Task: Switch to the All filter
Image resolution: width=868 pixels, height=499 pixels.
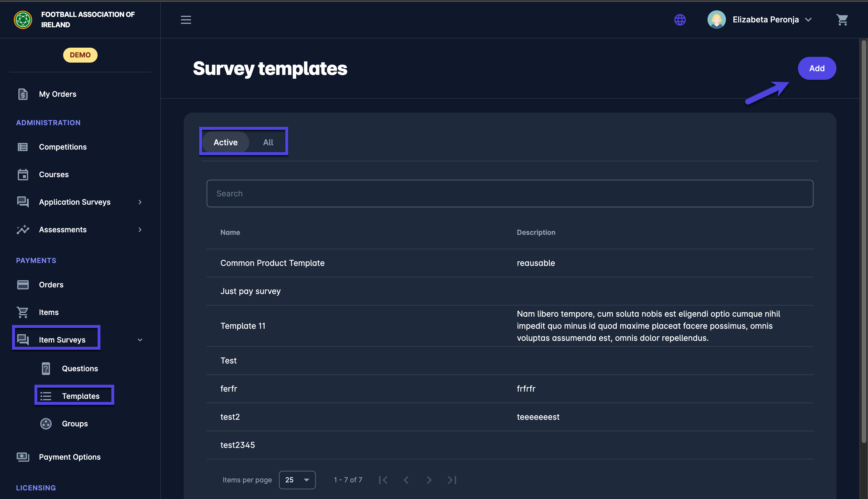Action: click(268, 142)
